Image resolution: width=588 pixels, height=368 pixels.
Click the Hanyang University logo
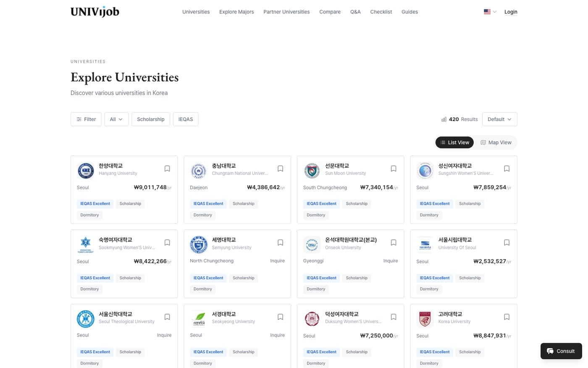pyautogui.click(x=86, y=171)
